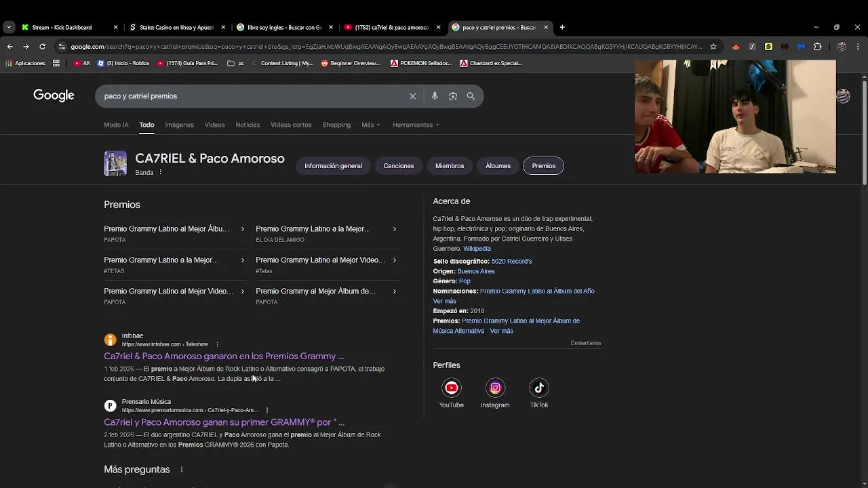
Task: Open the Pop genre link
Action: pyautogui.click(x=465, y=281)
